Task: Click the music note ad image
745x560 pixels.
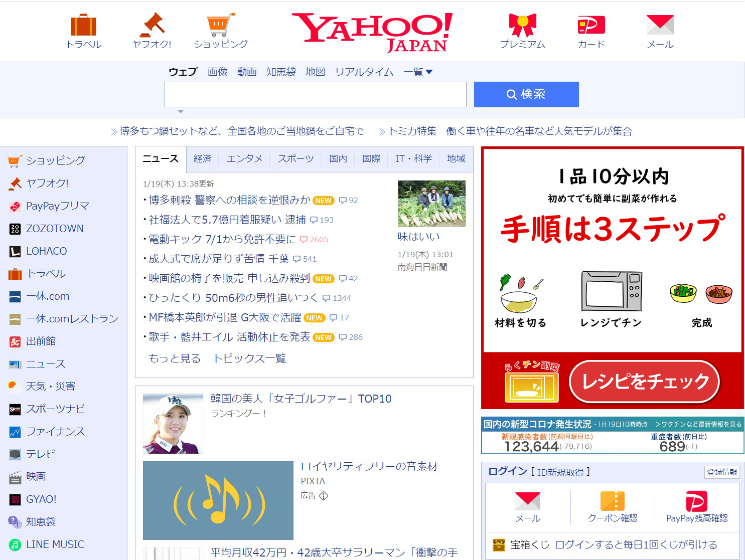Action: tap(218, 500)
